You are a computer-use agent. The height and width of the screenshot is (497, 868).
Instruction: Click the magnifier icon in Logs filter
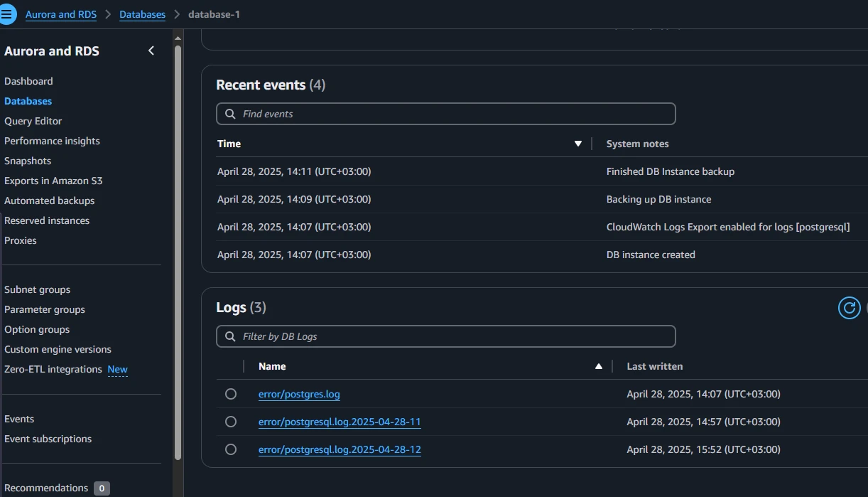[230, 336]
